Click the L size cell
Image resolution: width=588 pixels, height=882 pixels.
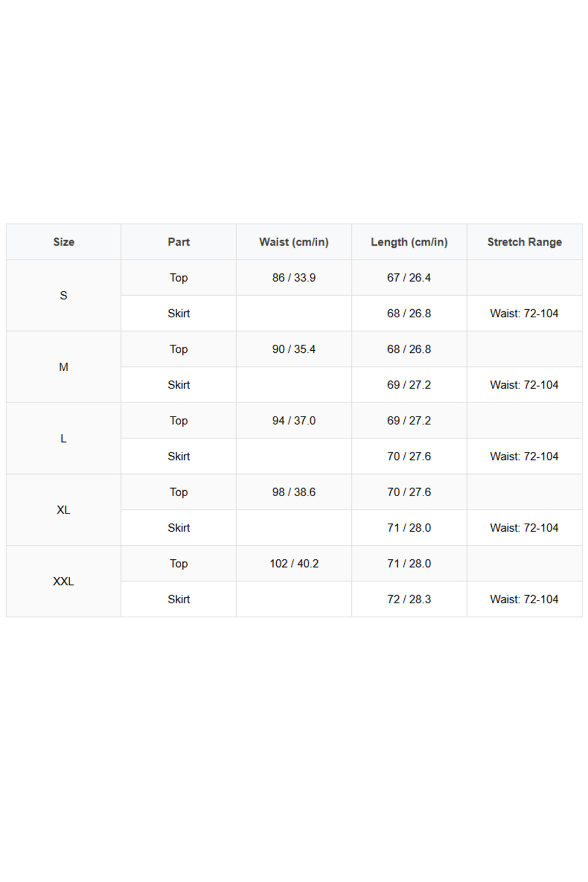point(64,438)
